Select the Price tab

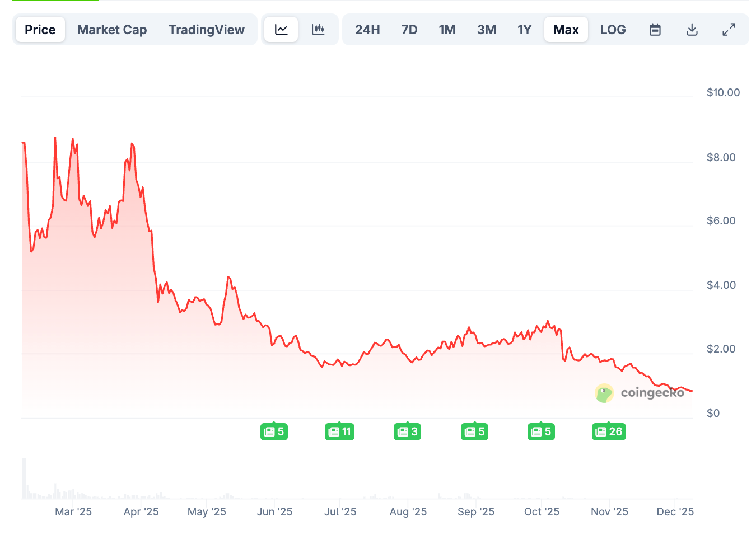(40, 30)
